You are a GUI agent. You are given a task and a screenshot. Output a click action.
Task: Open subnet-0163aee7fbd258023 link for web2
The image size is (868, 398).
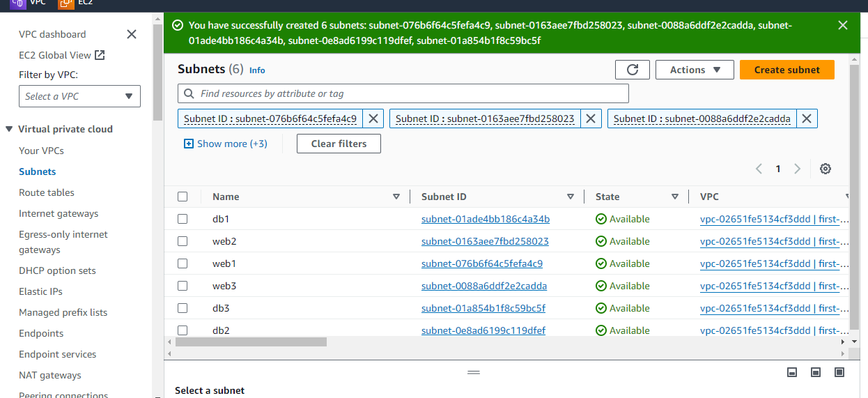coord(485,241)
